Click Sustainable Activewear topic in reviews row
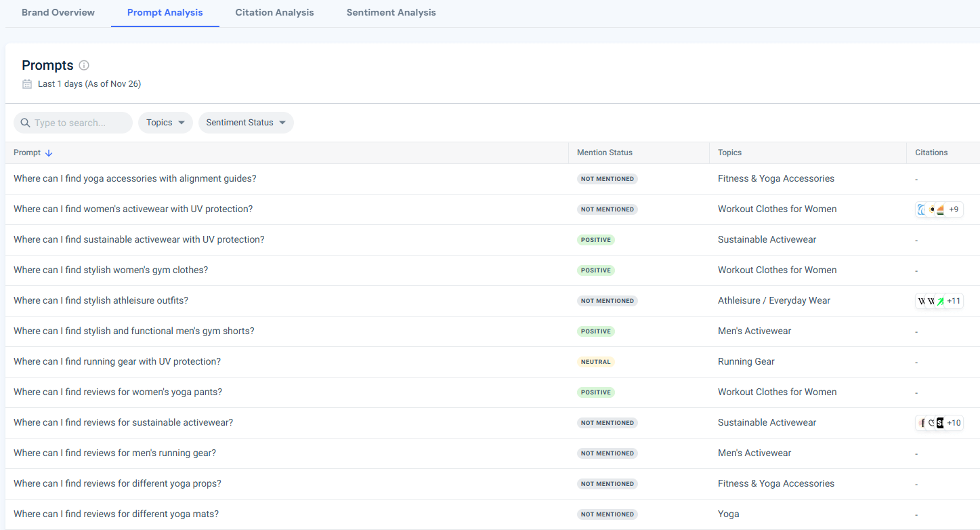Image resolution: width=980 pixels, height=530 pixels. [767, 423]
